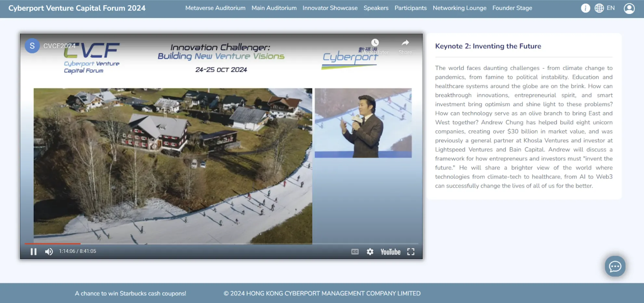The image size is (644, 303).
Task: Go to Metaverse Auditorium
Action: click(x=215, y=8)
